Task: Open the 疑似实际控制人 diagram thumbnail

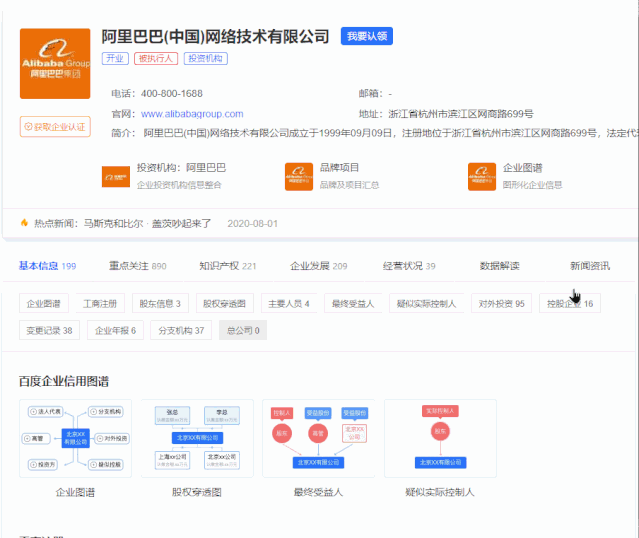Action: 441,439
